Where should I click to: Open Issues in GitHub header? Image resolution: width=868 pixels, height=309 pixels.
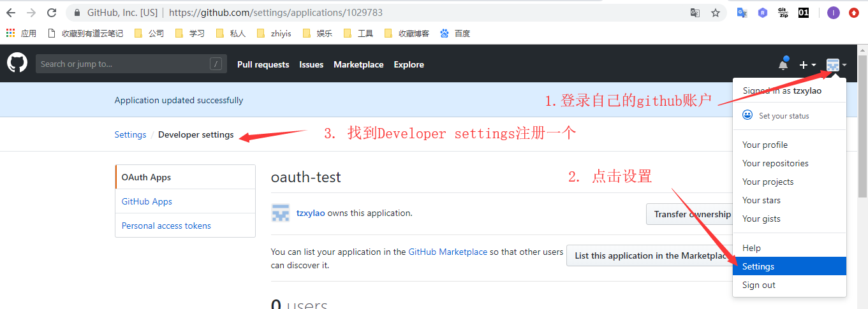click(311, 64)
